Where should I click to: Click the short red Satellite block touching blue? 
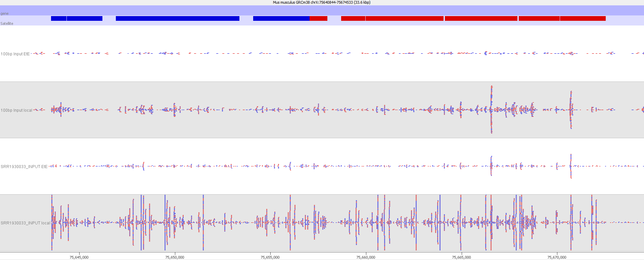tap(318, 18)
